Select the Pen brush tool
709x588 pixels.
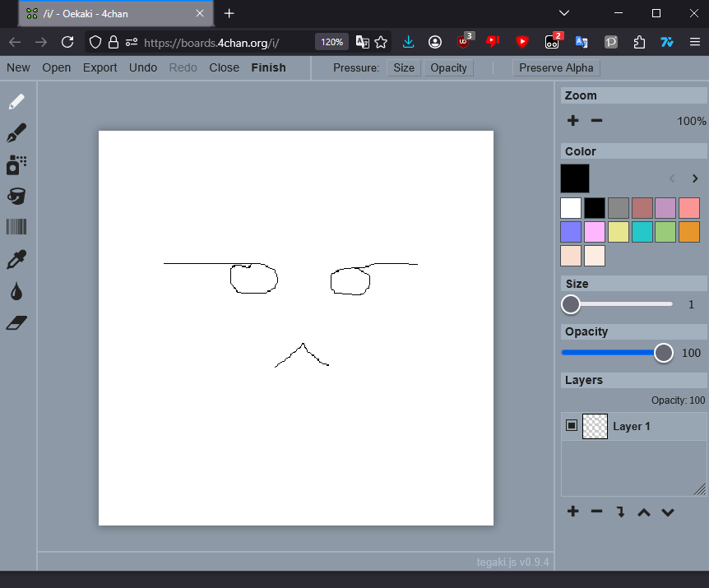tap(16, 133)
